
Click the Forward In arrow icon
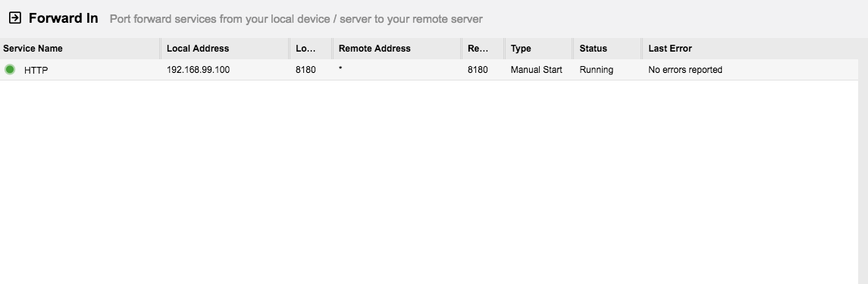pyautogui.click(x=15, y=18)
